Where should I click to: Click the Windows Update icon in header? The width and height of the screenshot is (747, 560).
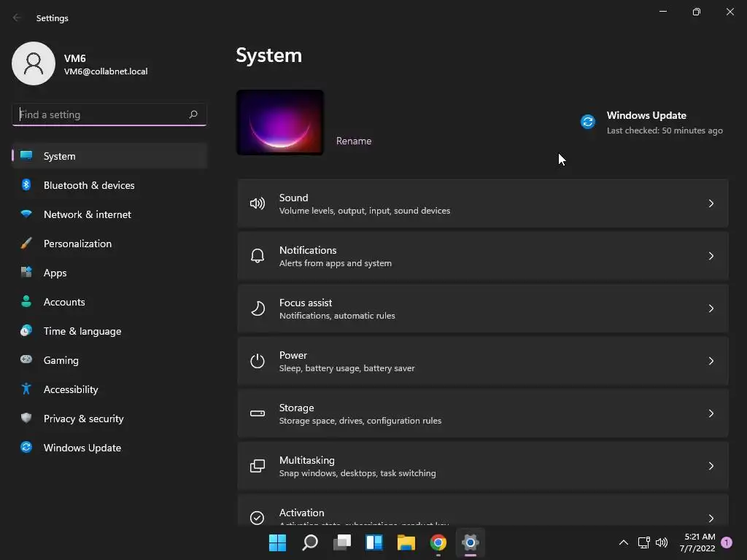point(588,122)
